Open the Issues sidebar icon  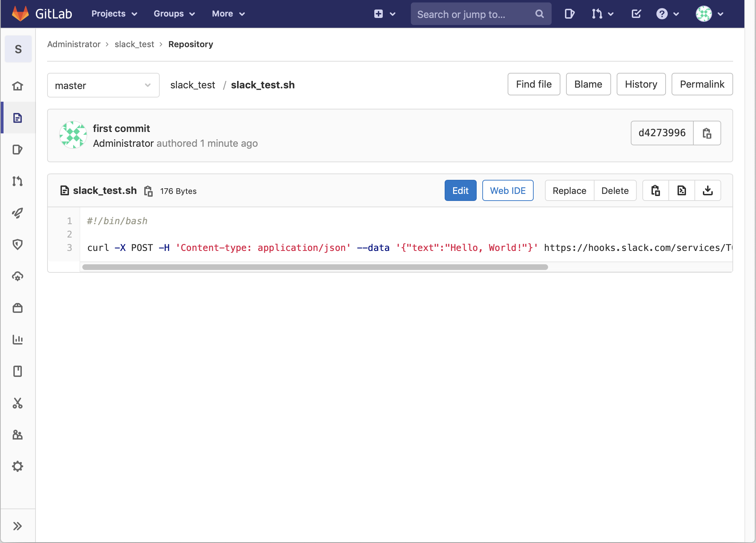(x=18, y=149)
